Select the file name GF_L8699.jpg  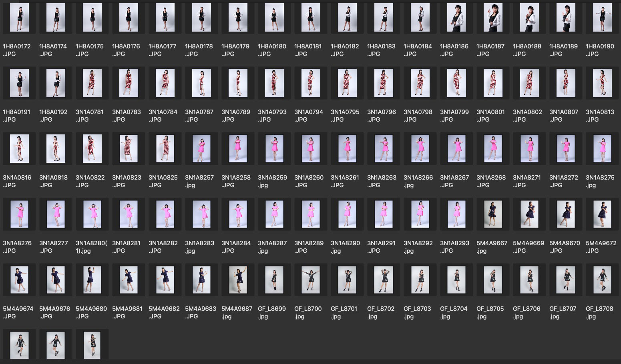272,312
